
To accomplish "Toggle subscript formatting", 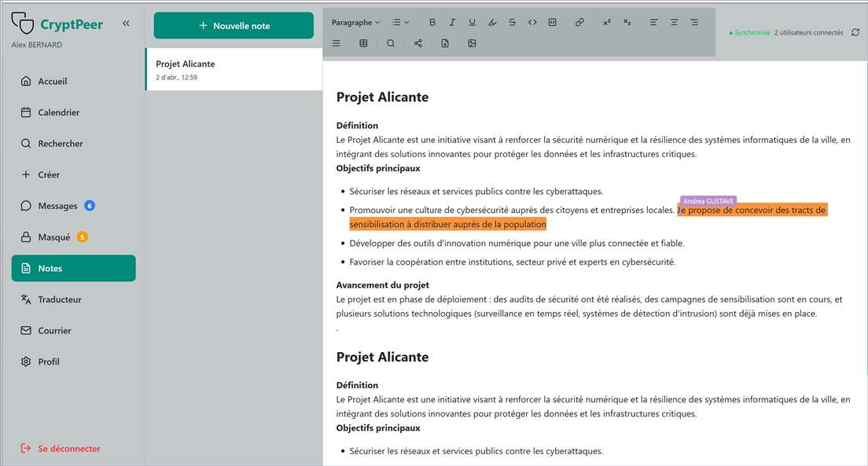I will pyautogui.click(x=626, y=22).
